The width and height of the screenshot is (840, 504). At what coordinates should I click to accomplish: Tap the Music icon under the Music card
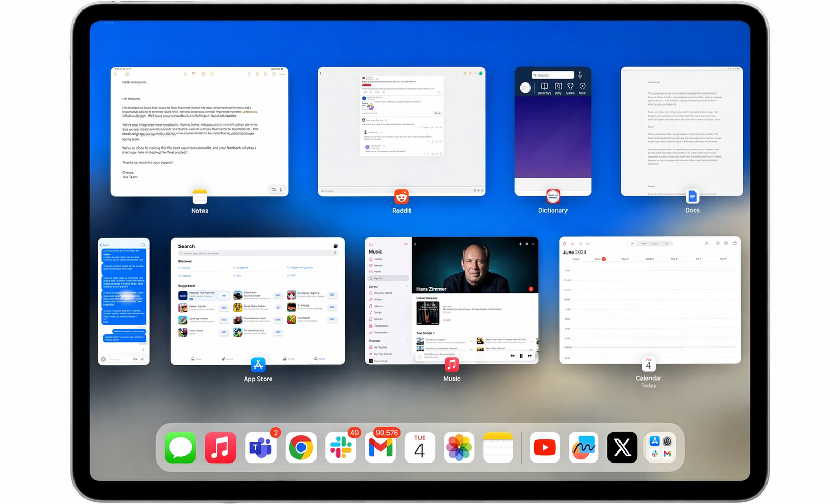point(451,364)
